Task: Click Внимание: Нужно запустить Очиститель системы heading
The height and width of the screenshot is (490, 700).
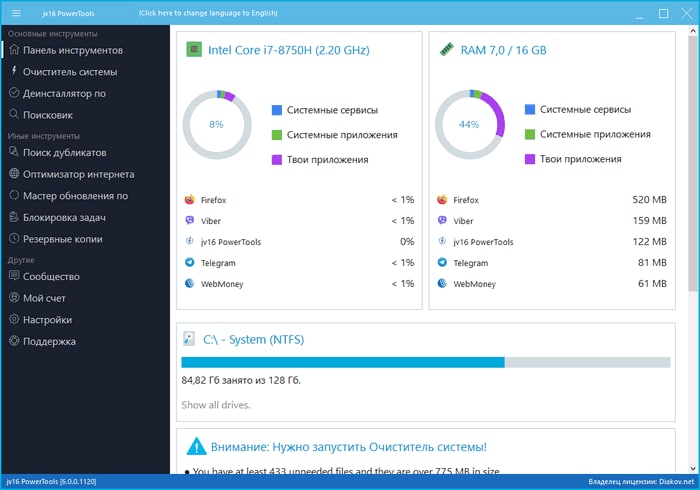Action: point(349,447)
